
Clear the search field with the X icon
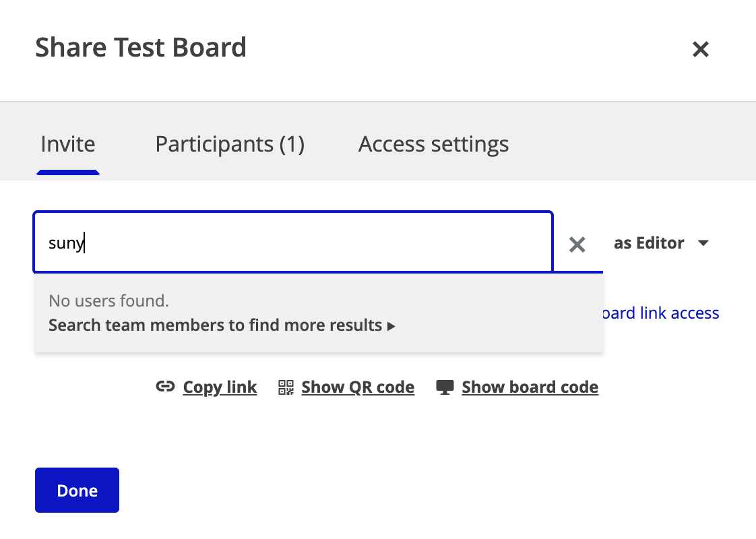(x=577, y=244)
